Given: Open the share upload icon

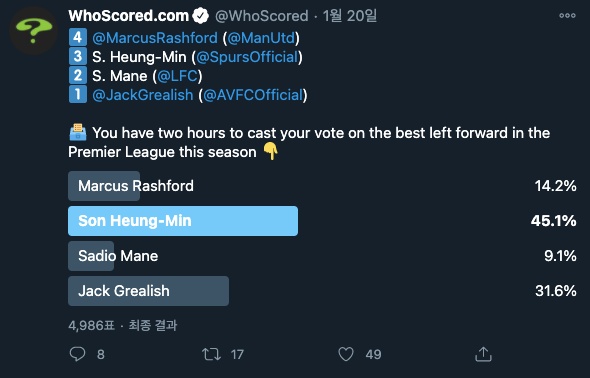Looking at the screenshot, I should [x=484, y=354].
